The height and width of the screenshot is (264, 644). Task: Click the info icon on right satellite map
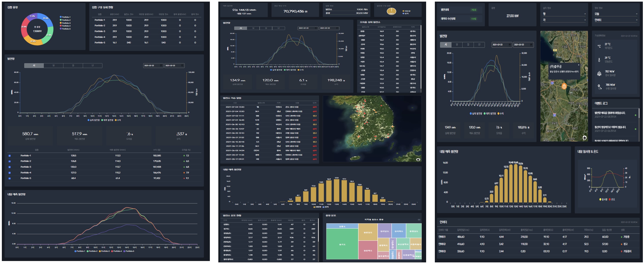click(585, 138)
